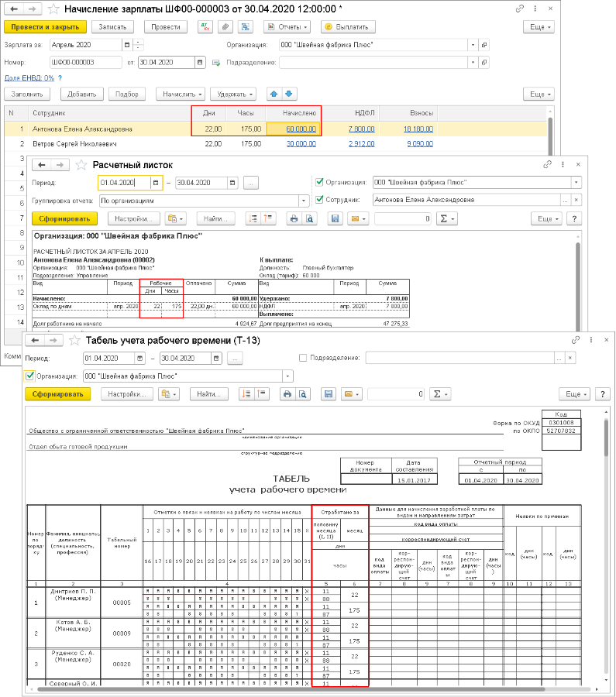616x697 pixels.
Task: Uncheck Сотрудник checkbox in Расчетный листок
Action: pyautogui.click(x=319, y=200)
